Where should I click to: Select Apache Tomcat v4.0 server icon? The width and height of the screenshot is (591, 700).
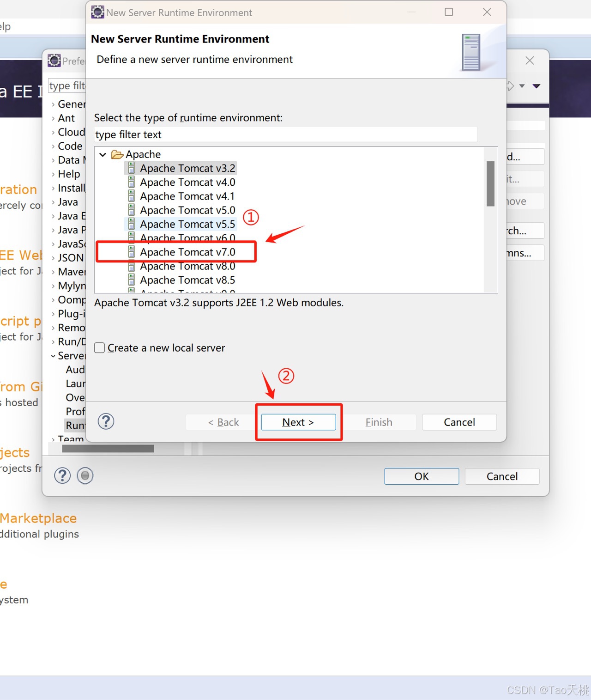[132, 182]
